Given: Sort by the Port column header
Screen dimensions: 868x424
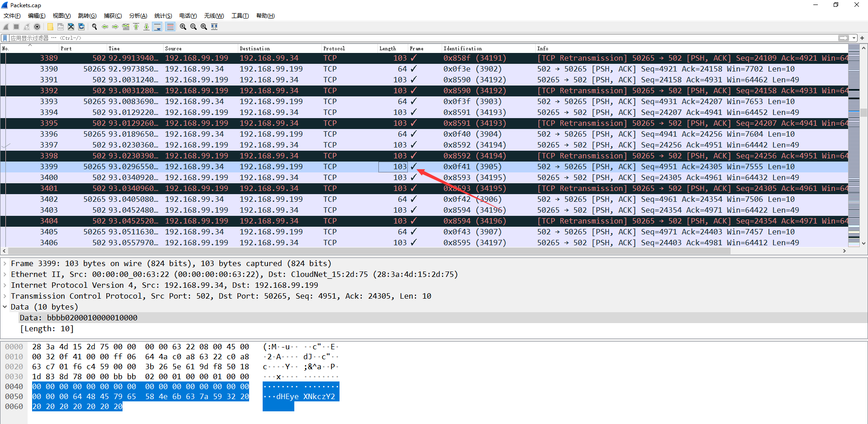Looking at the screenshot, I should click(x=83, y=48).
